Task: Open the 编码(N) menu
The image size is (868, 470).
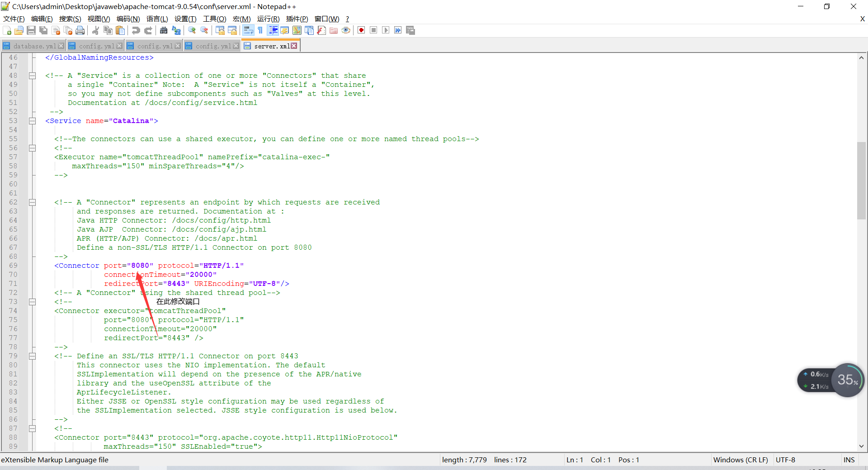Action: tap(128, 19)
